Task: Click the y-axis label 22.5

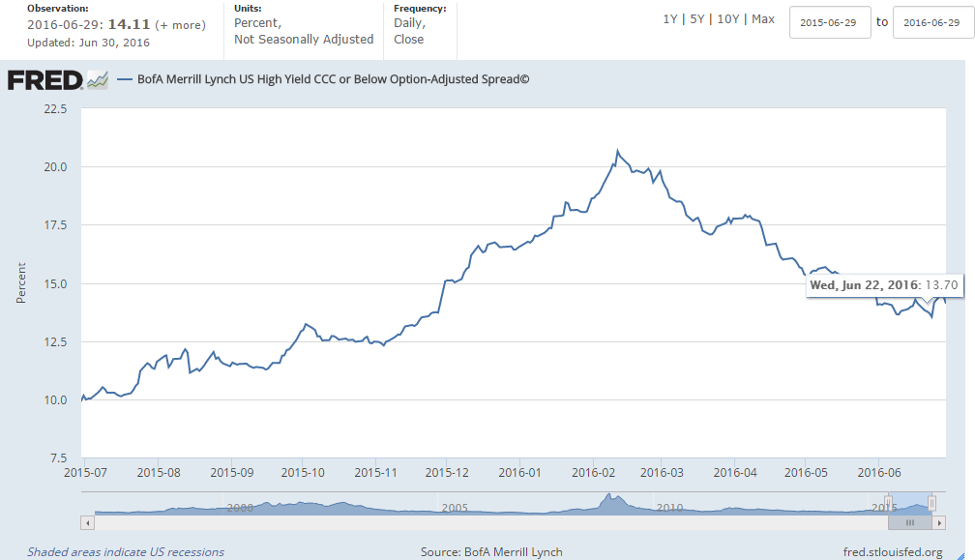Action: point(55,108)
